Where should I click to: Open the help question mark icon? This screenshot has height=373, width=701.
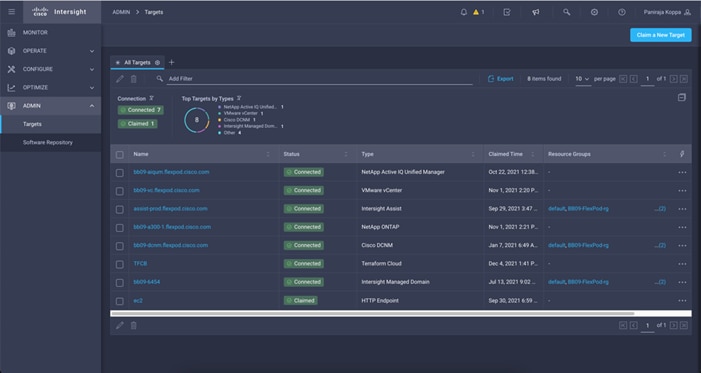[x=622, y=12]
